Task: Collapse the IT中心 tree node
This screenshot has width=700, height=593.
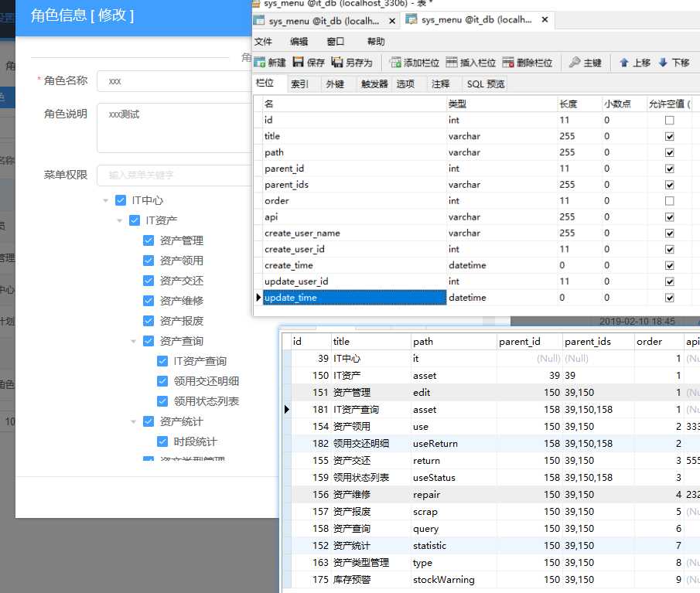Action: [x=106, y=200]
